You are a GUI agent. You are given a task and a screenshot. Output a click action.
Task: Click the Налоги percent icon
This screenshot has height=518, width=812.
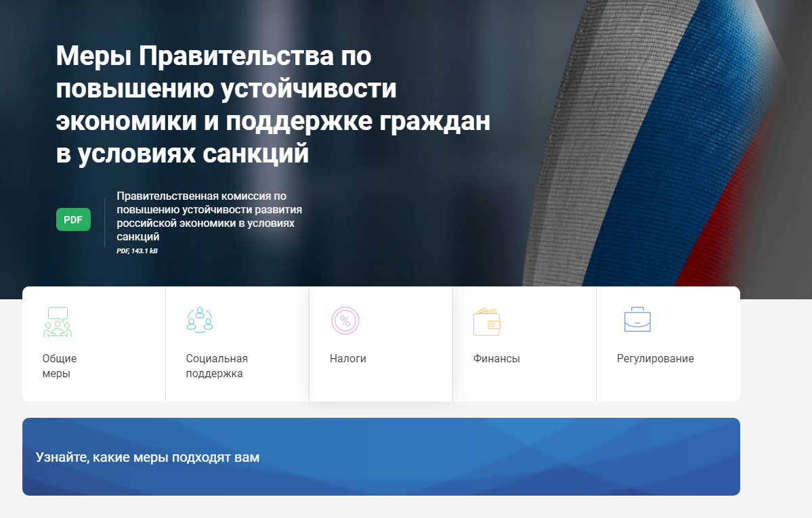[x=345, y=321]
